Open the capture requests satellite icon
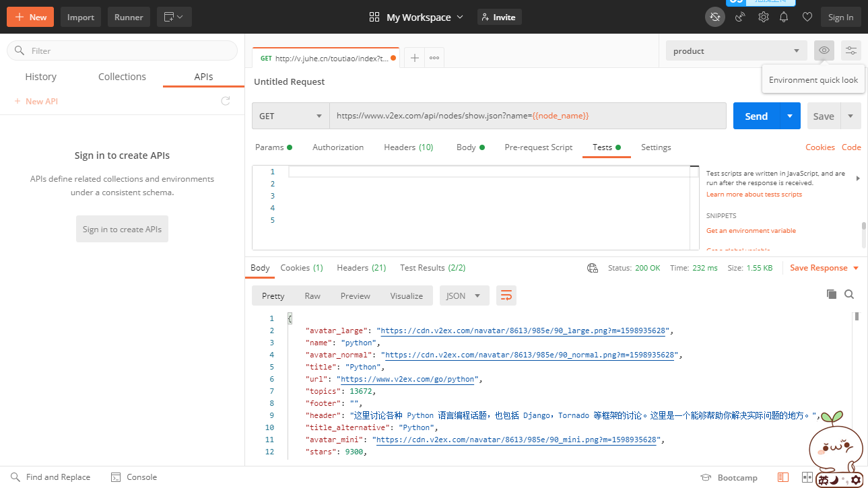 coord(740,17)
